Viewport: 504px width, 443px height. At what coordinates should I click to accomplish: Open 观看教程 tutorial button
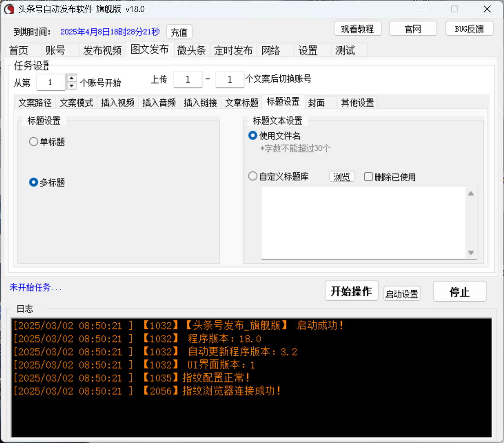(357, 29)
